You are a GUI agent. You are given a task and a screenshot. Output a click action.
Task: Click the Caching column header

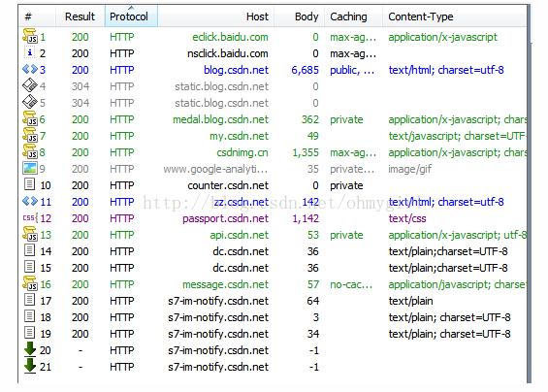[348, 16]
